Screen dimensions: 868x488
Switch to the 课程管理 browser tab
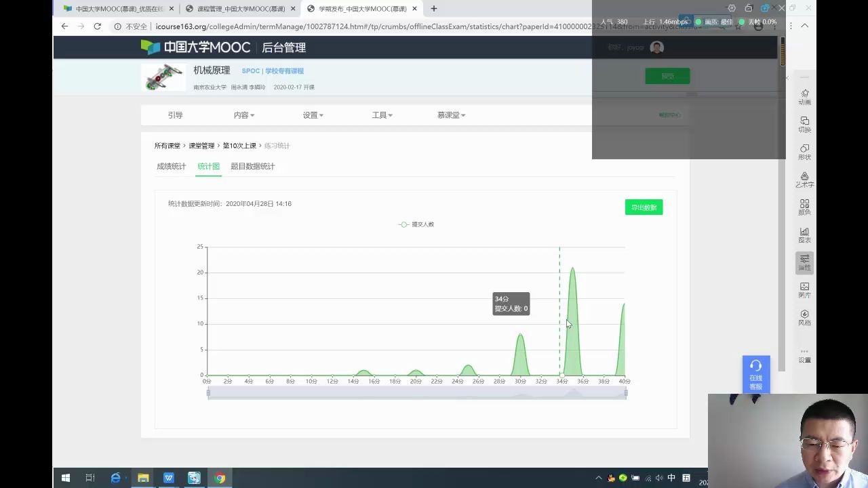click(x=241, y=9)
